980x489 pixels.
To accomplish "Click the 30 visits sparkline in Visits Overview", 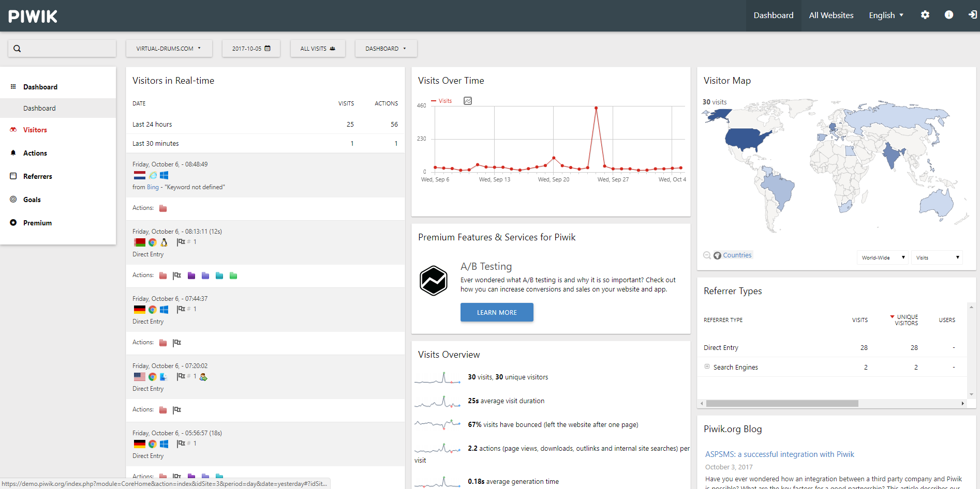I will click(438, 378).
